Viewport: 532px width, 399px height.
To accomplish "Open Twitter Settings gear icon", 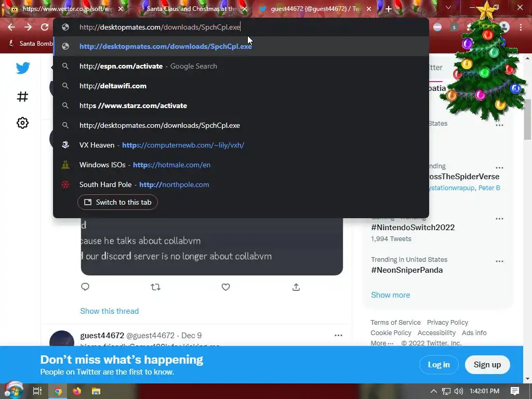I will (x=22, y=123).
